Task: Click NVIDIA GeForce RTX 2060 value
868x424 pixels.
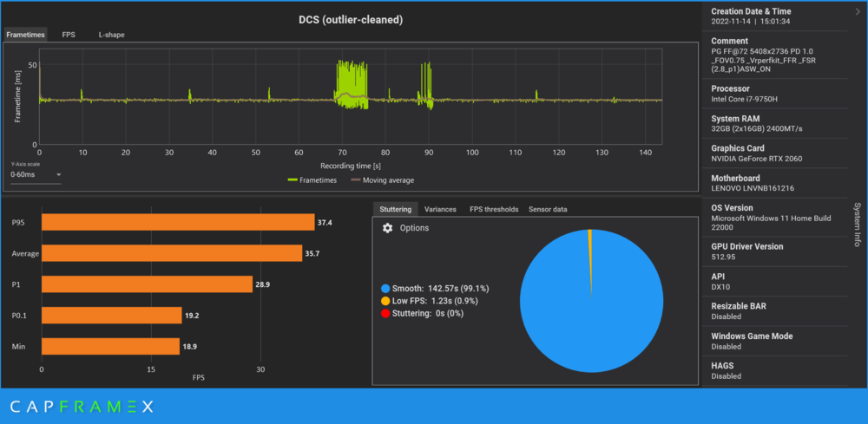Action: pyautogui.click(x=757, y=159)
